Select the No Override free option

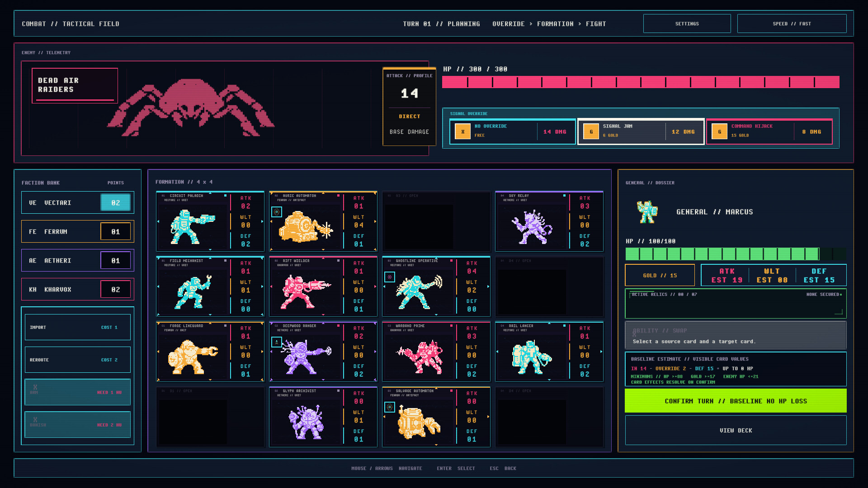512,131
